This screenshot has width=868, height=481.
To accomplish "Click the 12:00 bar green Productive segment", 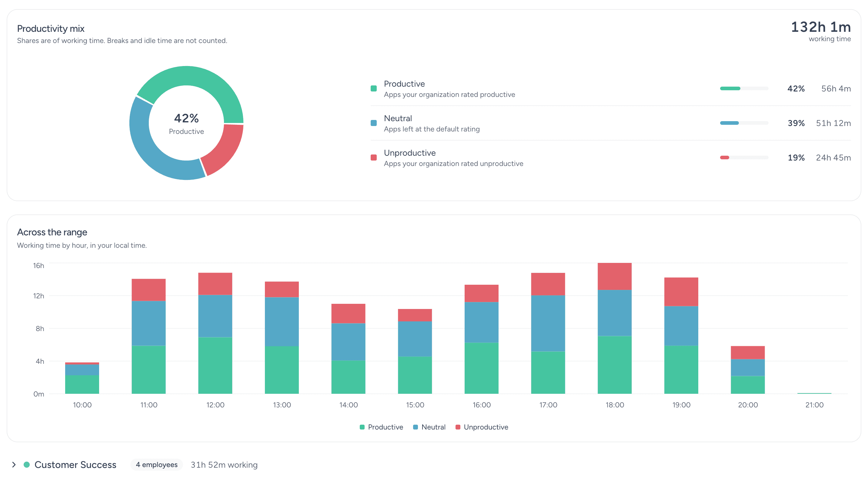I will point(215,366).
